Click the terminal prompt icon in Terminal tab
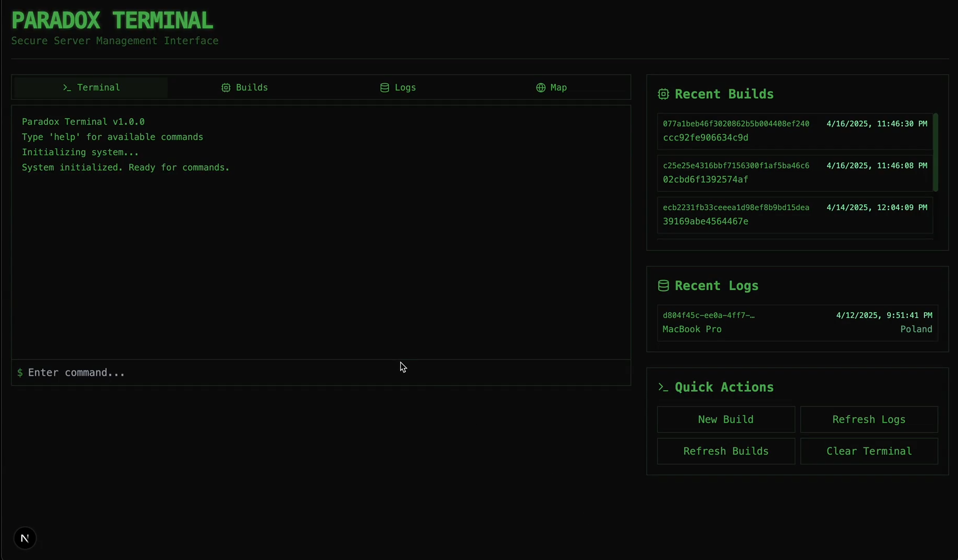 pos(67,88)
